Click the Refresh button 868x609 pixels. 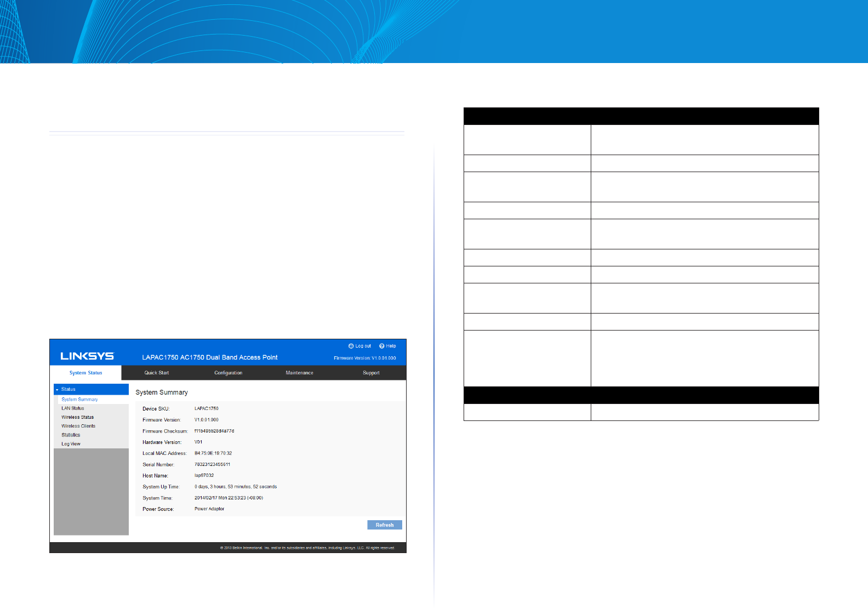pos(385,525)
